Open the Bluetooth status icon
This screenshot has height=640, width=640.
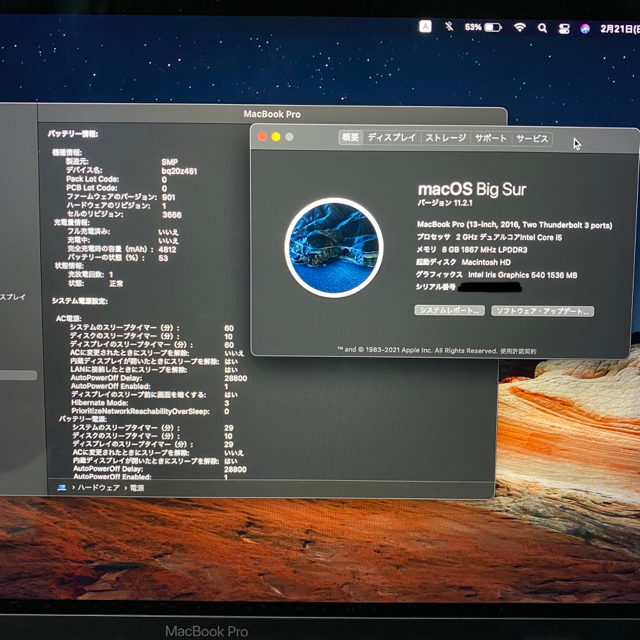click(x=449, y=27)
